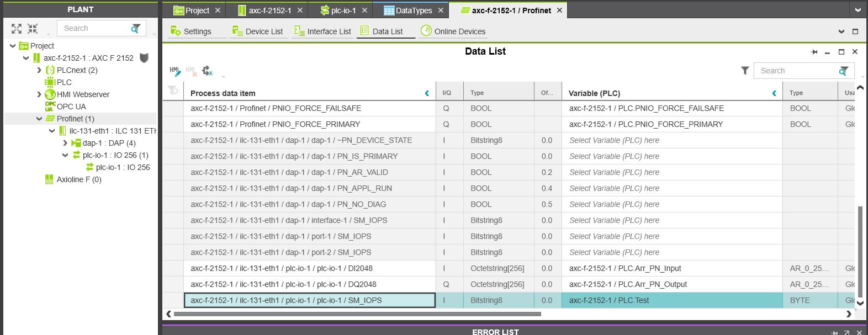This screenshot has height=335, width=868.
Task: Click the filter reset icon left of the Process data item header
Action: 173,91
